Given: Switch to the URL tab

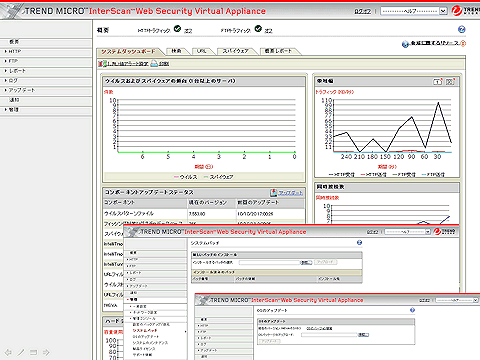Looking at the screenshot, I should pyautogui.click(x=201, y=51).
